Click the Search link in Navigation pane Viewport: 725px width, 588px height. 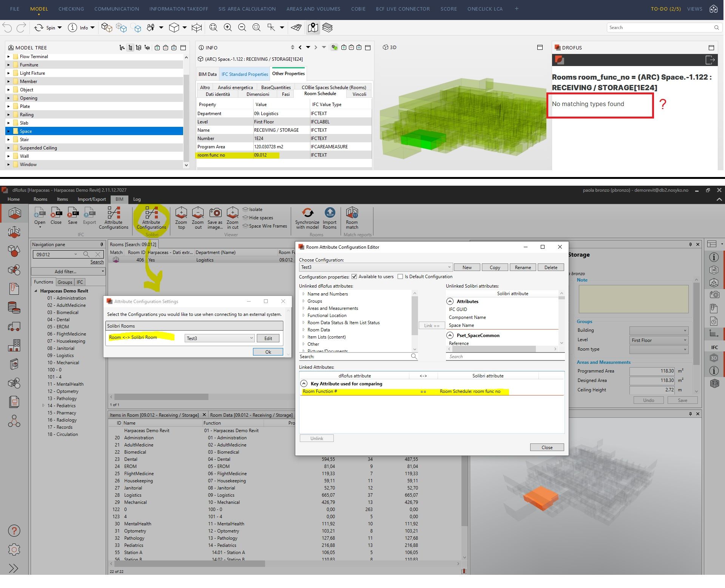[x=97, y=262]
